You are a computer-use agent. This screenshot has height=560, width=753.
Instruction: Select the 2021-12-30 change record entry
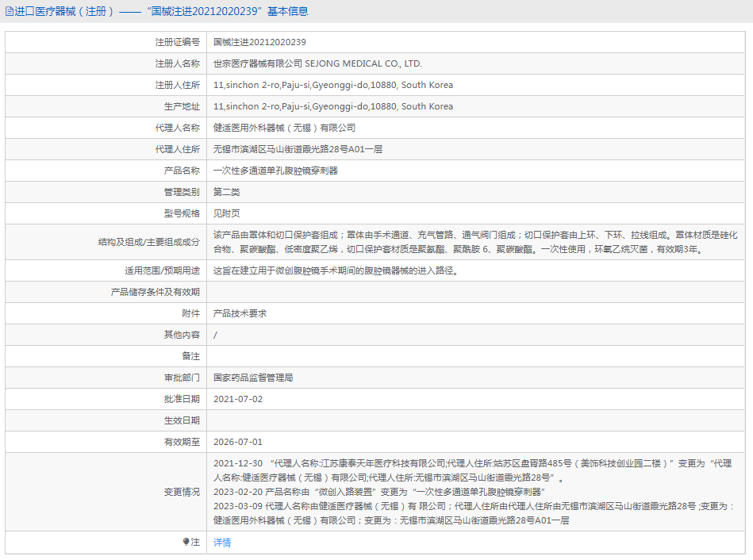[x=473, y=470]
